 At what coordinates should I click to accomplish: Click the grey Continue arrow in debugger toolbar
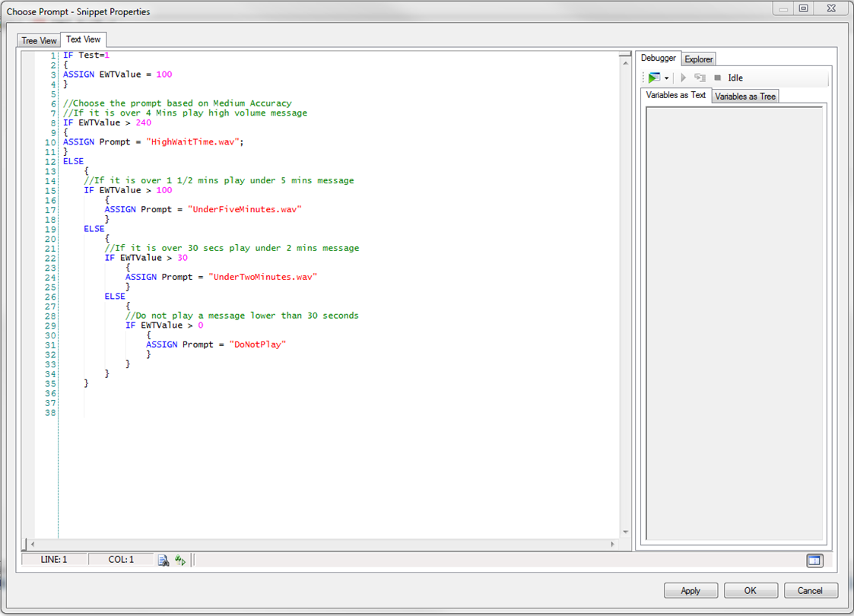point(683,78)
